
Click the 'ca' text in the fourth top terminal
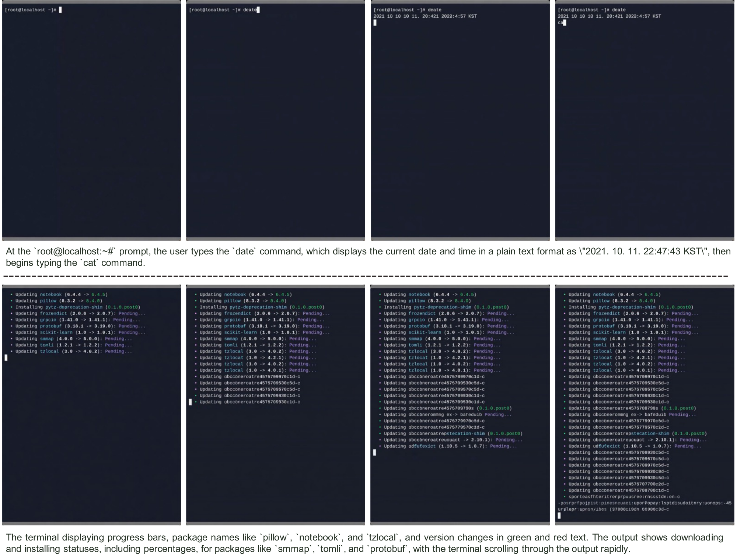(x=560, y=23)
